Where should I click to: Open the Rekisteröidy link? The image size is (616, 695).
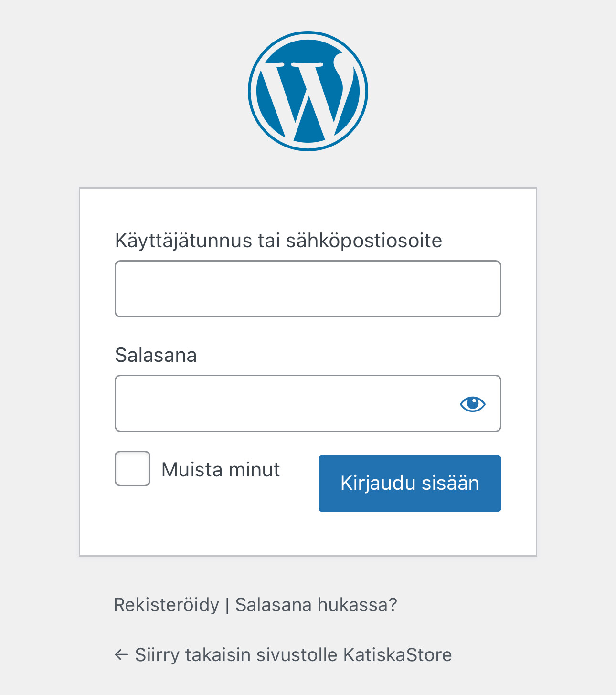(166, 605)
